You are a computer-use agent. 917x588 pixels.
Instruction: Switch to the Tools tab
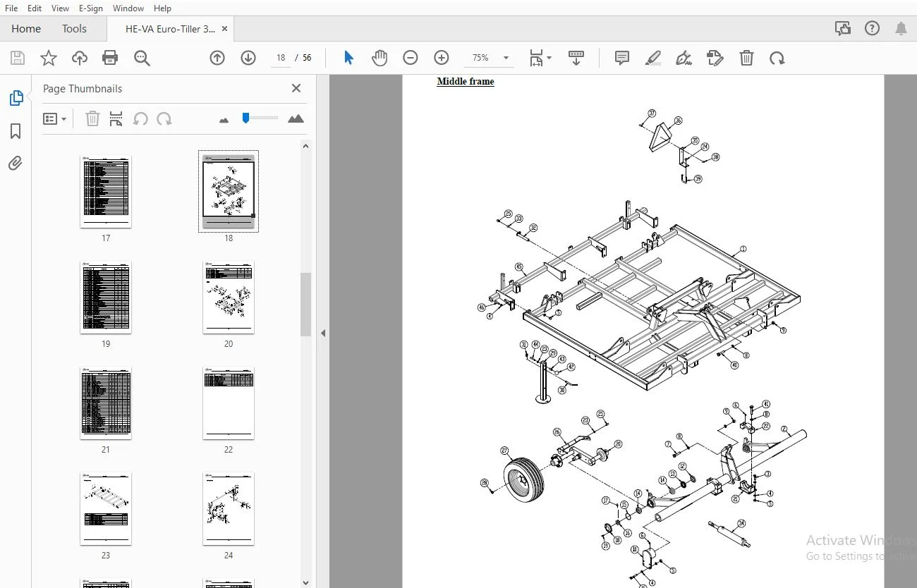(74, 29)
